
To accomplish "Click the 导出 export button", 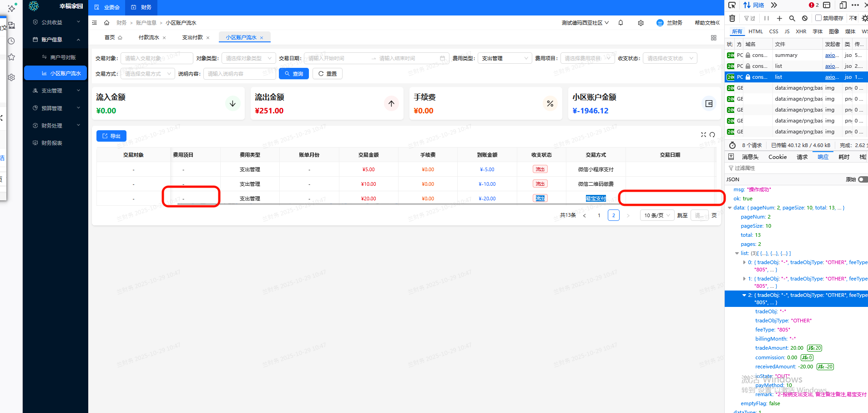I will pyautogui.click(x=111, y=136).
